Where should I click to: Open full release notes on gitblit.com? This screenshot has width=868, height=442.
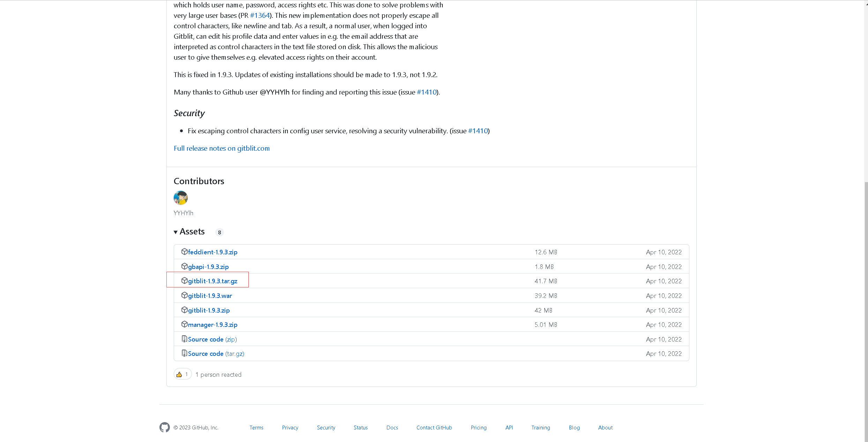click(222, 148)
